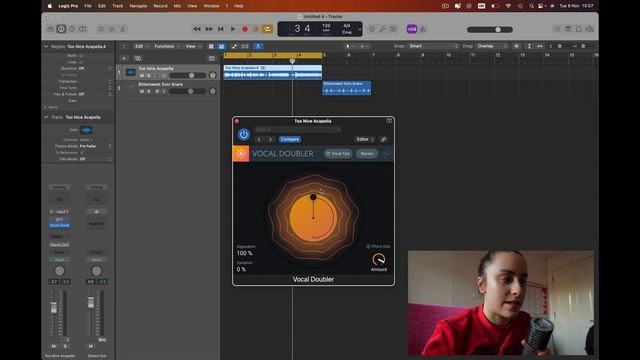Image resolution: width=640 pixels, height=360 pixels.
Task: Click the next preset arrow in plugin
Action: pyautogui.click(x=270, y=140)
